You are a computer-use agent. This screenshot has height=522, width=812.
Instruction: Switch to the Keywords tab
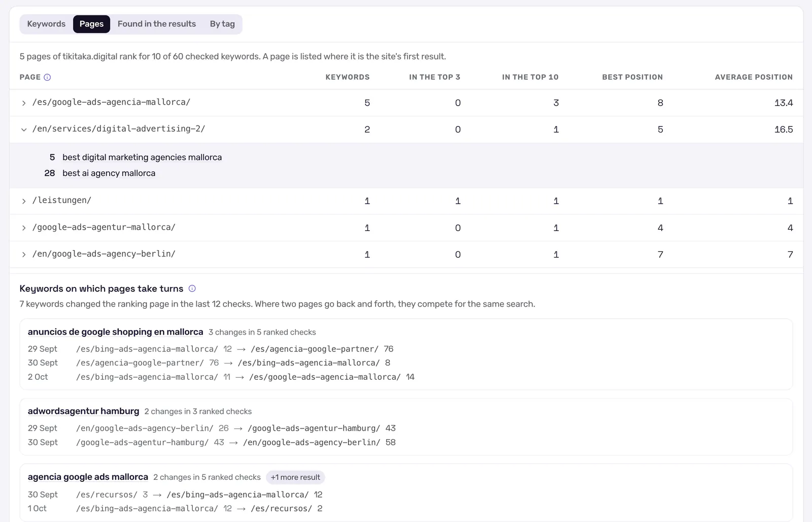[x=46, y=24]
